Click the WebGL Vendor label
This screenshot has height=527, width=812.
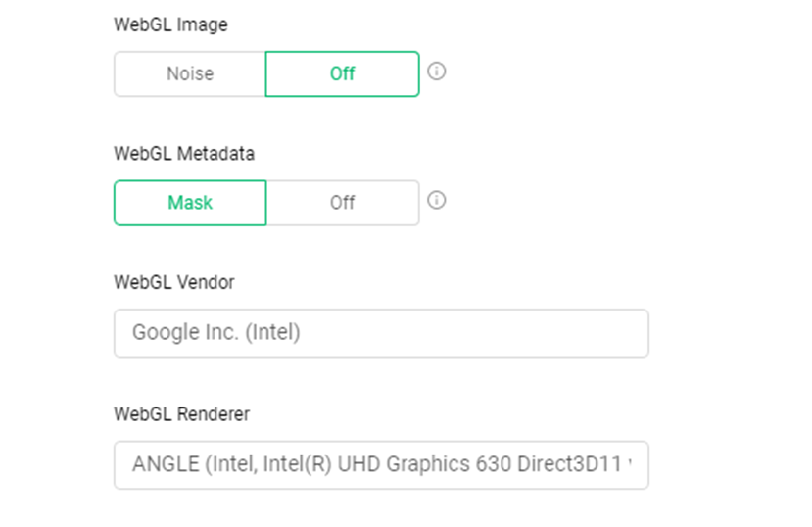coord(174,282)
